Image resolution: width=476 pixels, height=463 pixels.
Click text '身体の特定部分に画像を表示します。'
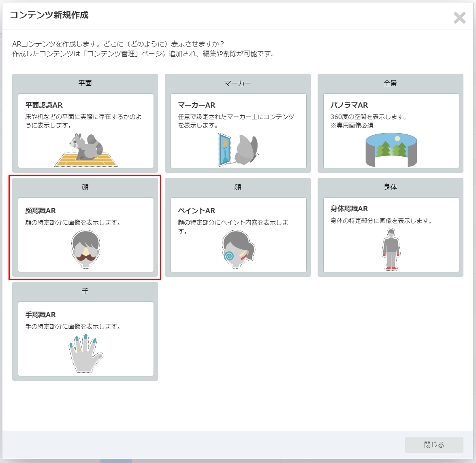tap(381, 221)
